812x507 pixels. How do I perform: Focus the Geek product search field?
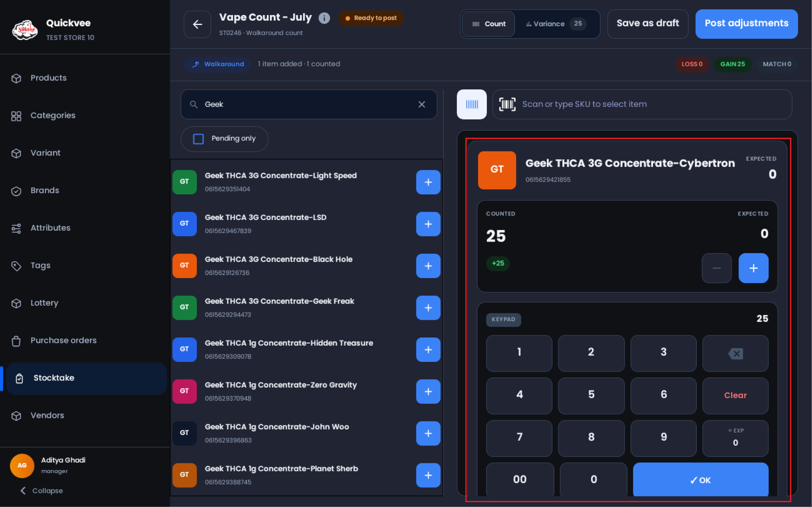click(308, 104)
